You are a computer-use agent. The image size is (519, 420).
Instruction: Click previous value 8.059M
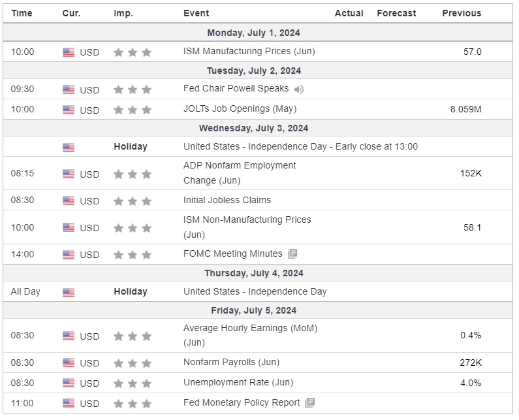(x=465, y=109)
